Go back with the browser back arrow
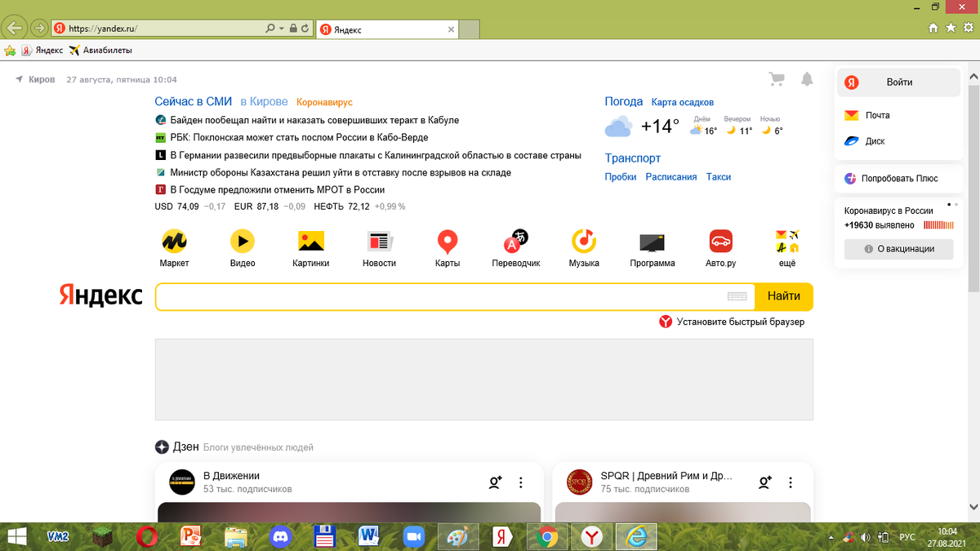Image resolution: width=980 pixels, height=551 pixels. coord(14,28)
